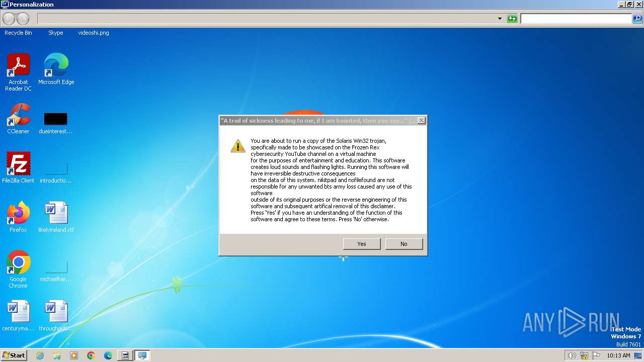Refresh the Personalization window
This screenshot has height=362, width=644.
(x=512, y=19)
